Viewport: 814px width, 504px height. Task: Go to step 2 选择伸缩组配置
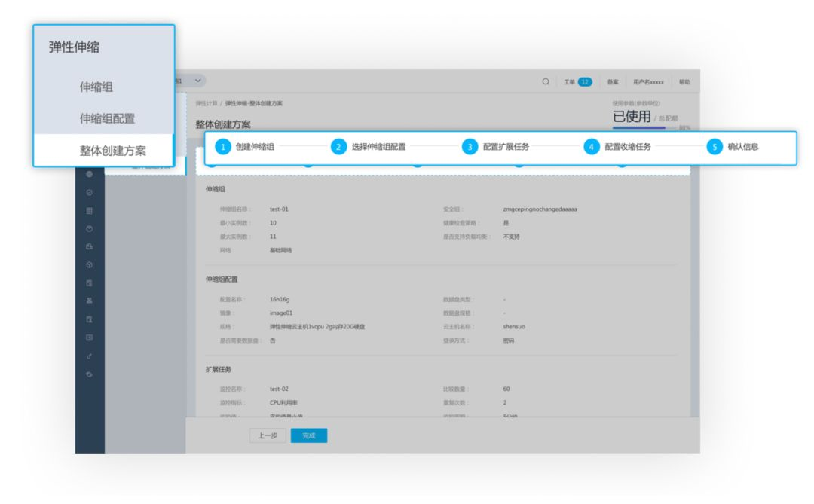pos(368,147)
